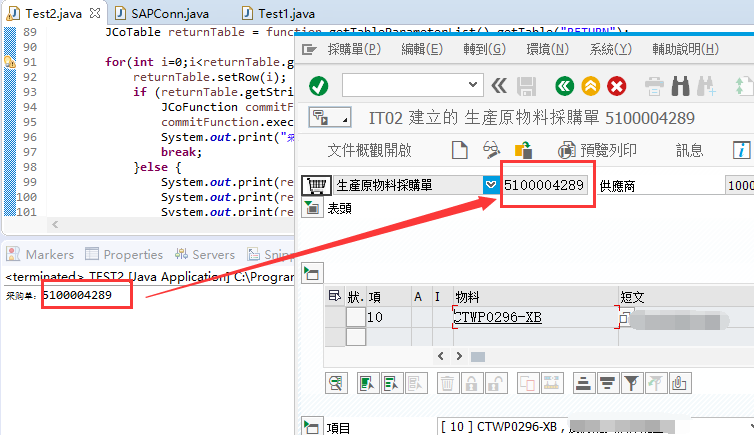Open the Markers view tab in Eclipse

click(x=40, y=254)
